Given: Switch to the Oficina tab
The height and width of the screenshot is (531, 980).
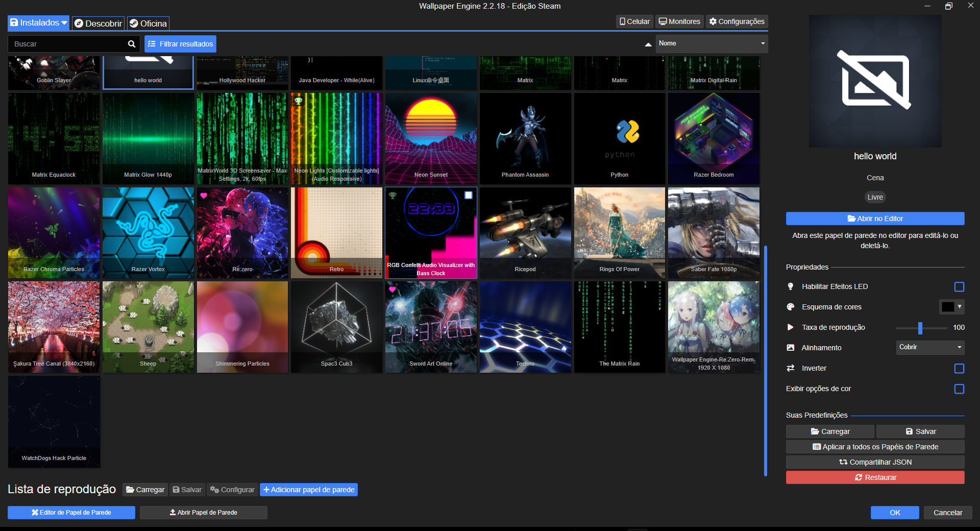Looking at the screenshot, I should click(x=148, y=23).
